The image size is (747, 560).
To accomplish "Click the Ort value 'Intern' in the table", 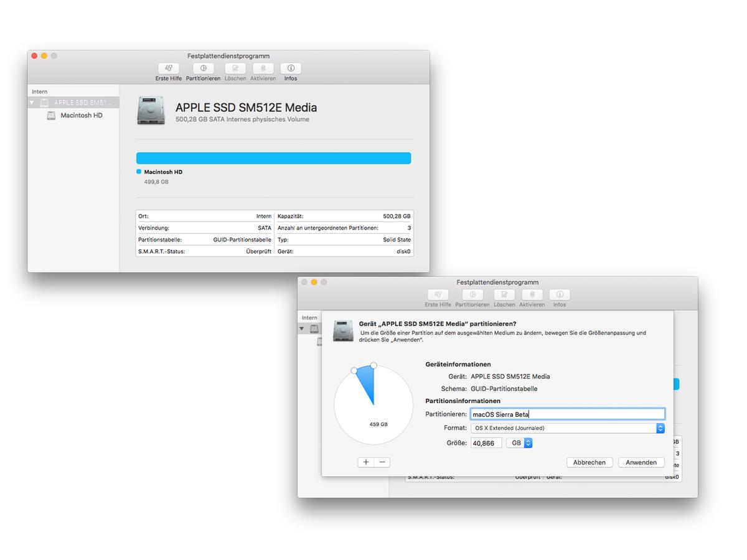I will click(x=264, y=216).
